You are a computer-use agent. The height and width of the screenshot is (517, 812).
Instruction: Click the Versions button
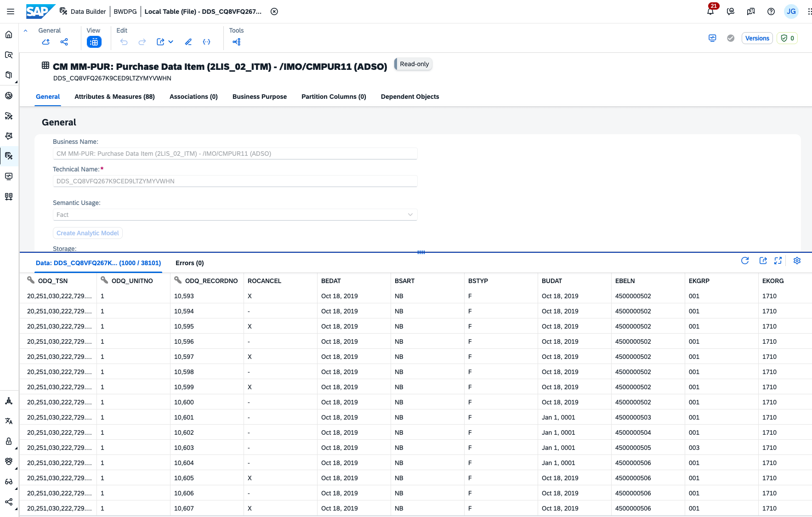click(x=757, y=38)
